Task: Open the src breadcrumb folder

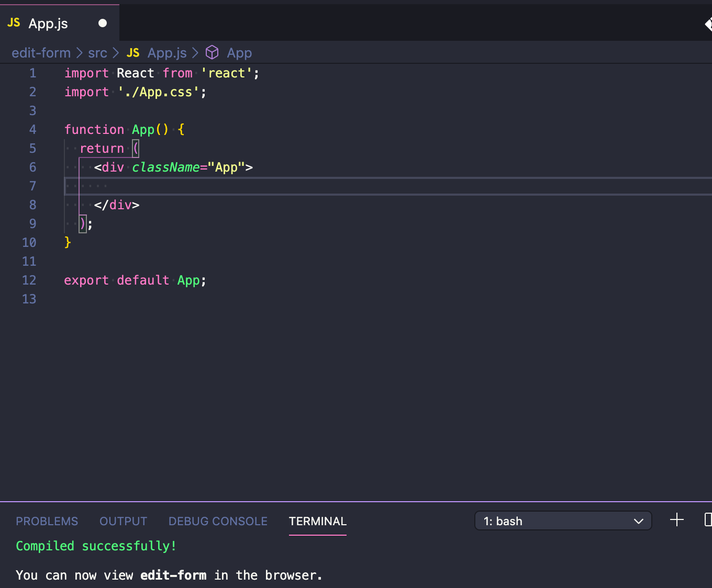Action: tap(97, 53)
